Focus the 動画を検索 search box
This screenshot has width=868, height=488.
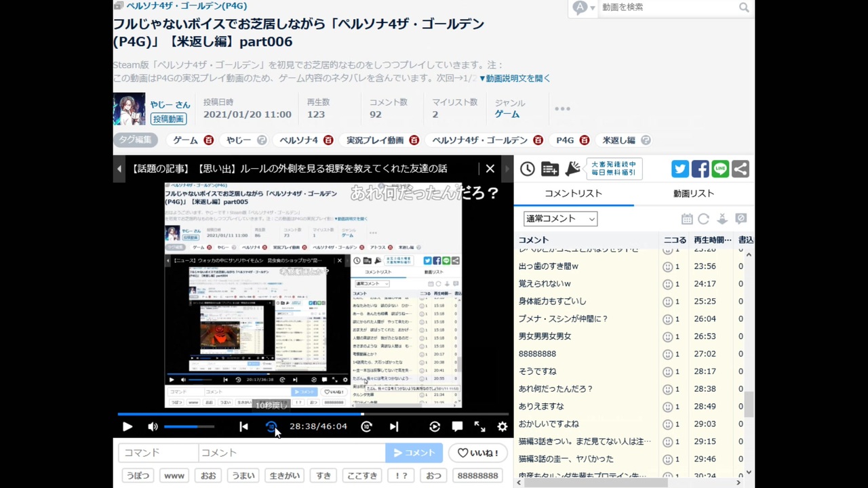(x=667, y=7)
